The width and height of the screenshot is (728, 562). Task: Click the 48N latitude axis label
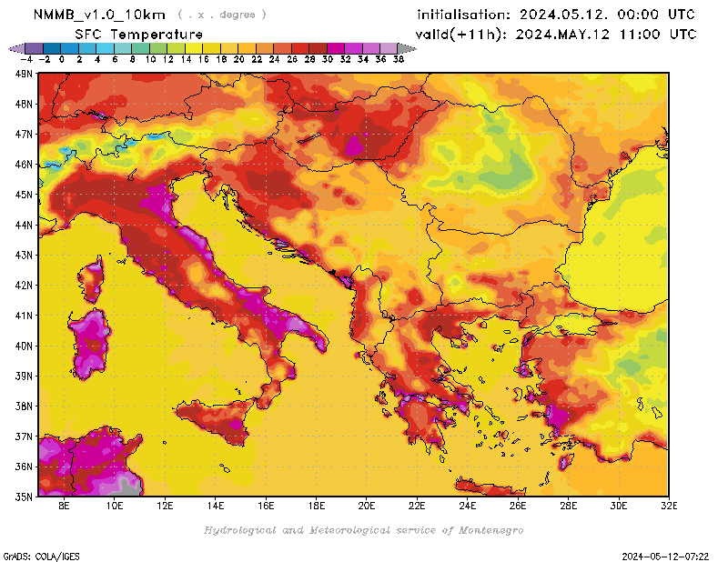point(25,104)
